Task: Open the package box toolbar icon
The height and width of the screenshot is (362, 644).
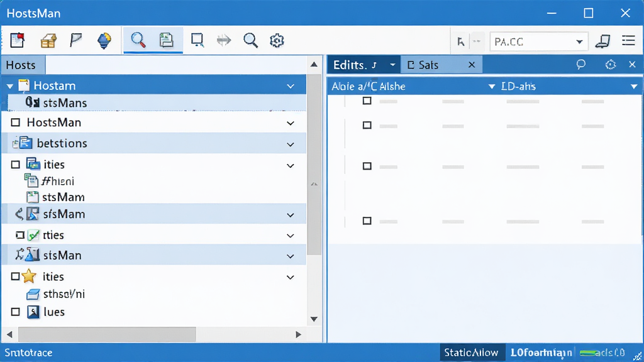Action: coord(48,41)
